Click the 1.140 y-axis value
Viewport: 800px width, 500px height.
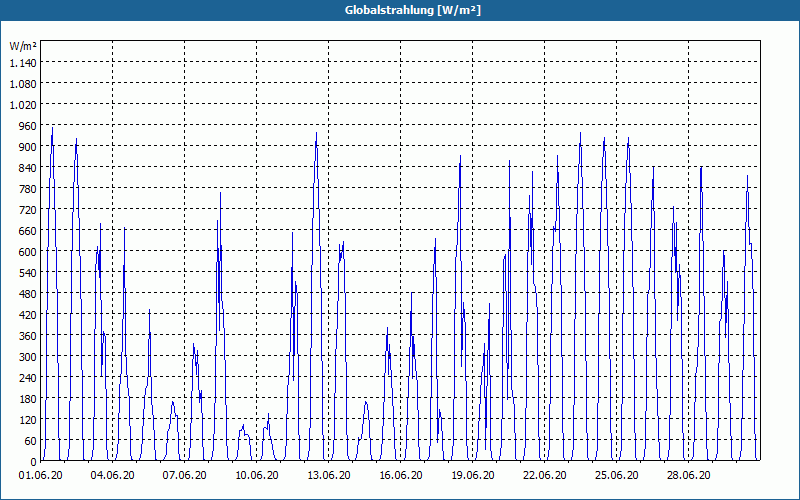pos(23,62)
